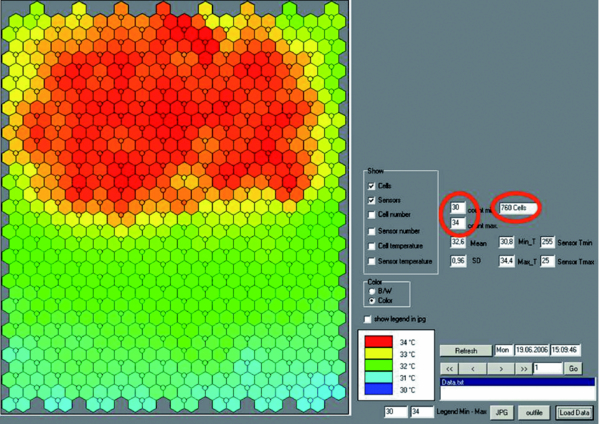
Task: Click the blue 30 °C legend swatch
Action: (x=378, y=389)
